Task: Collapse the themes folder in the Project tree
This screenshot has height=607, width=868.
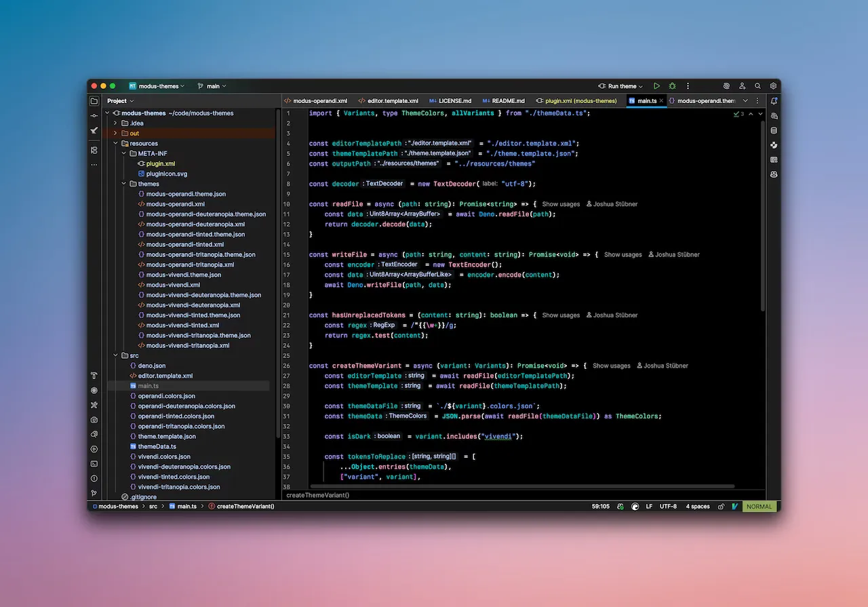Action: (x=123, y=184)
